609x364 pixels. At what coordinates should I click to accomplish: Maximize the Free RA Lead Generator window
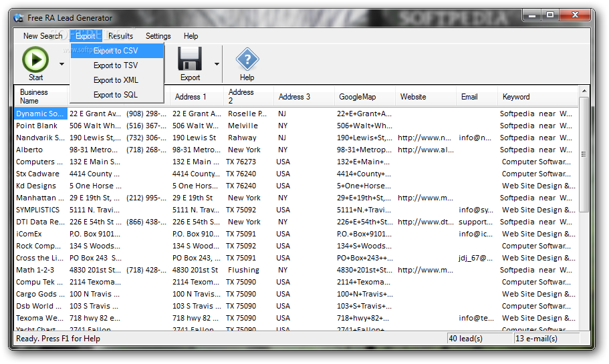point(550,15)
